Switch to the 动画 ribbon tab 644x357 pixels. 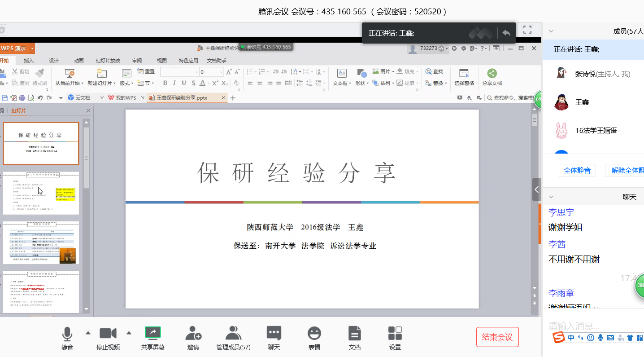pos(79,61)
